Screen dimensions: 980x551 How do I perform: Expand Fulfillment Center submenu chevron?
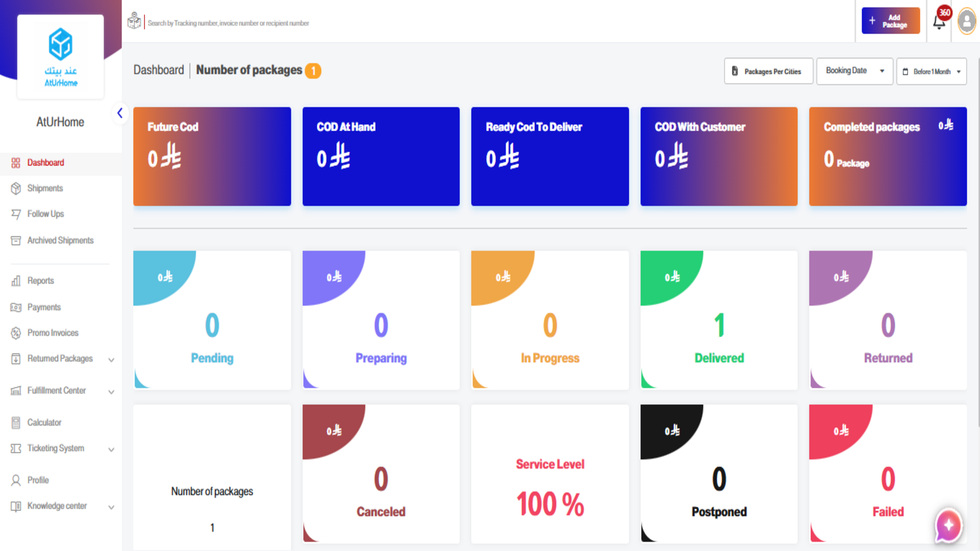click(x=111, y=392)
